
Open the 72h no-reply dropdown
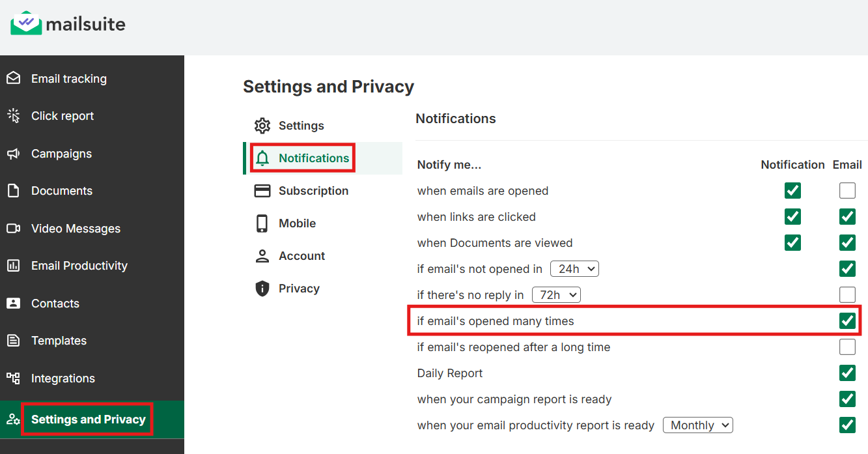tap(556, 295)
